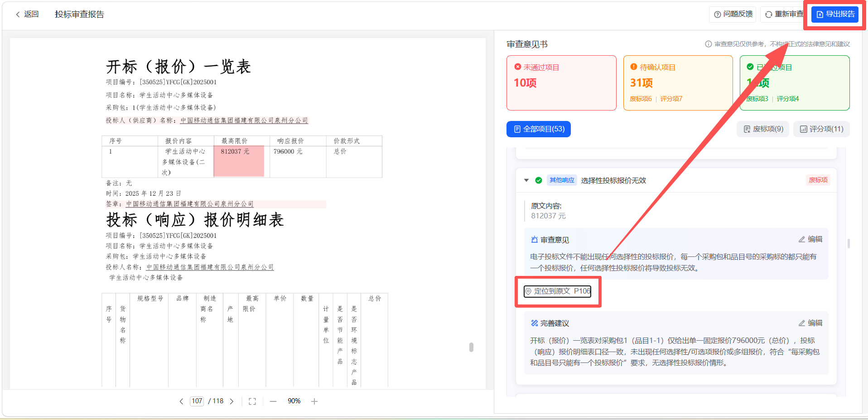Click 重新审查 to re-run review
This screenshot has height=420, width=868.
(x=784, y=14)
